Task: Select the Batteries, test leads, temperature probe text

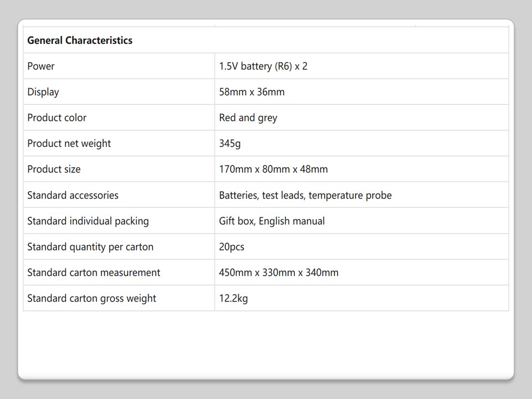Action: click(x=305, y=195)
